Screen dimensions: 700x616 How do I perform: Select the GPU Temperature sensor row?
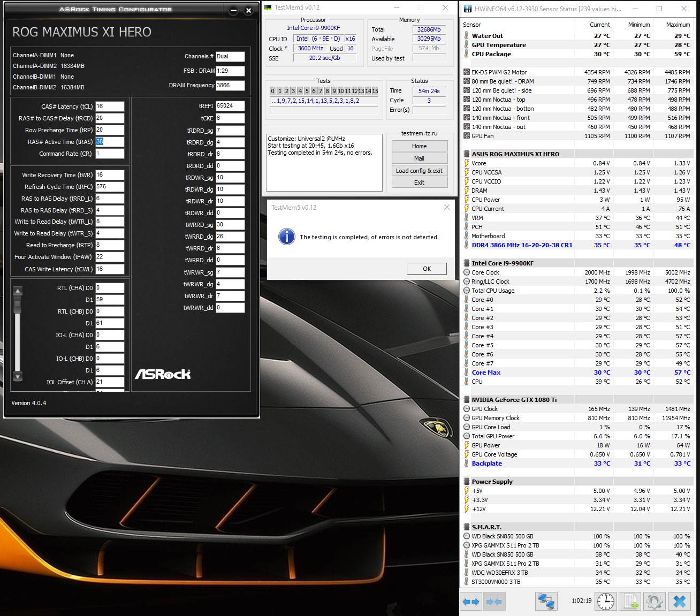pyautogui.click(x=577, y=45)
